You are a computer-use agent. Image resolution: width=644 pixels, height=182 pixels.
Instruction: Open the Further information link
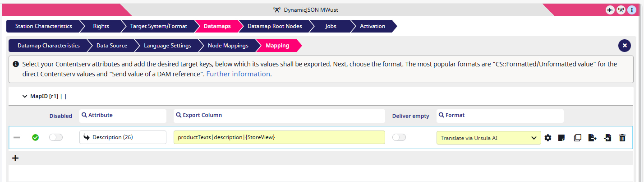click(x=238, y=74)
